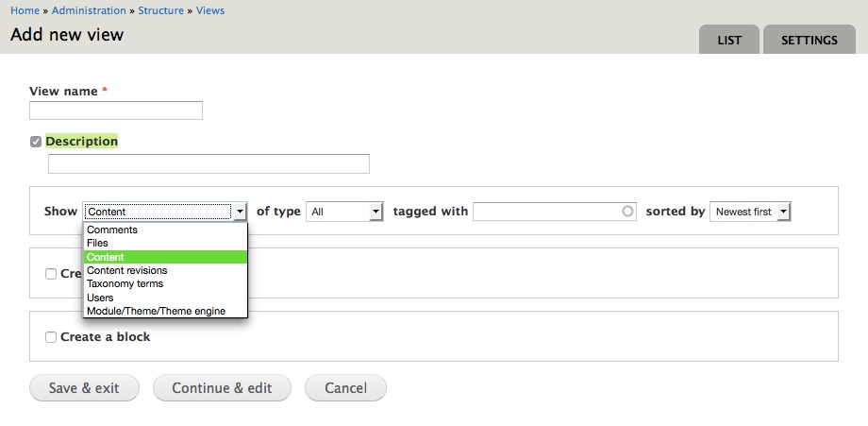Choose Comments from the Show list
Screen dimensions: 868x426
pos(112,230)
